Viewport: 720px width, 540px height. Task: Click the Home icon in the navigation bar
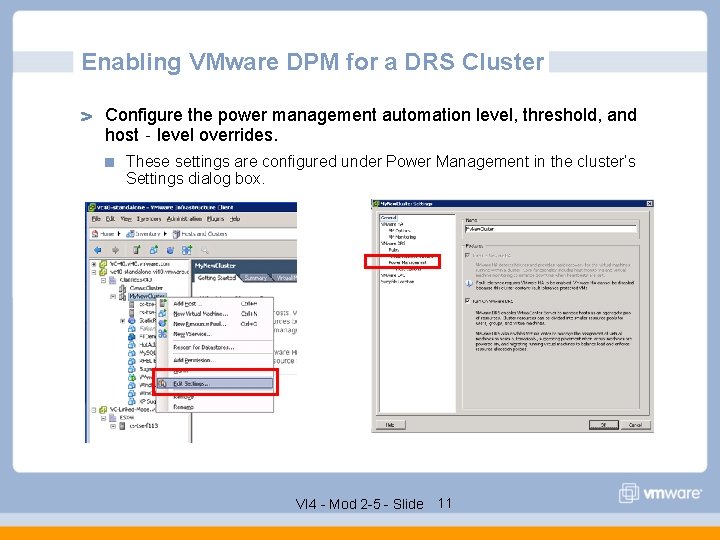(95, 234)
